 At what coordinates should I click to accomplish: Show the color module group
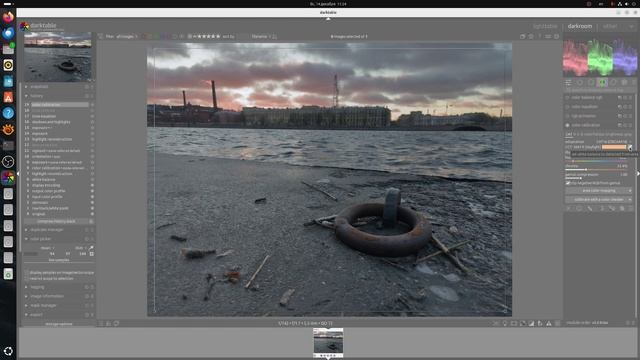pyautogui.click(x=602, y=82)
